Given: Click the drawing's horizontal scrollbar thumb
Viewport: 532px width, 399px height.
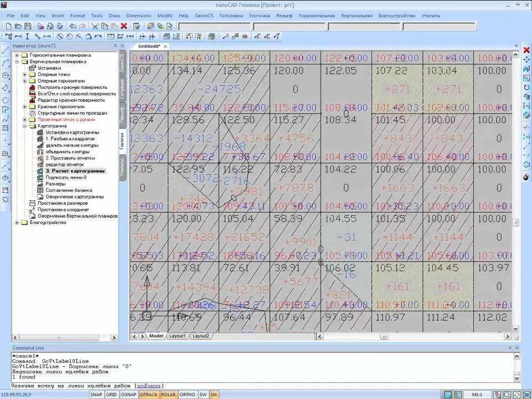Looking at the screenshot, I should pos(383,336).
